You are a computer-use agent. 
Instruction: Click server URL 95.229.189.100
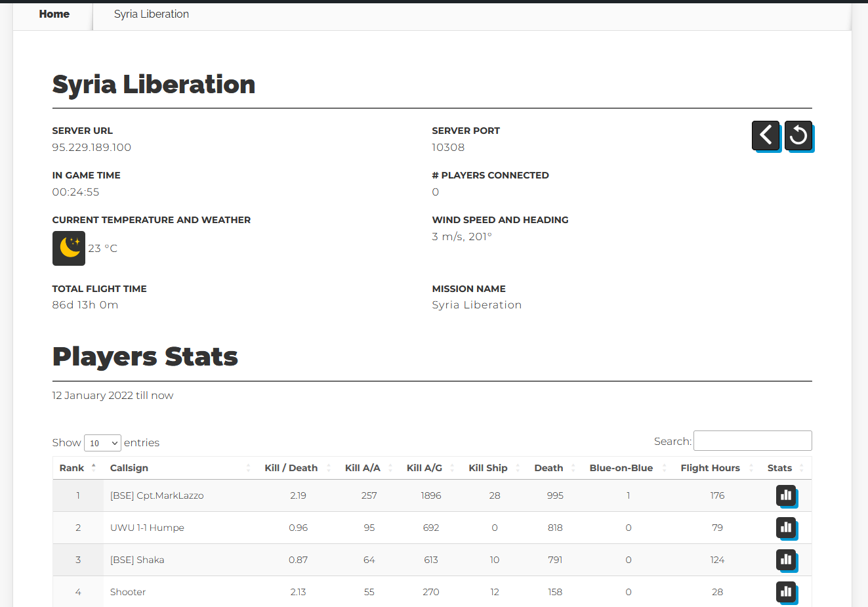[x=92, y=148]
